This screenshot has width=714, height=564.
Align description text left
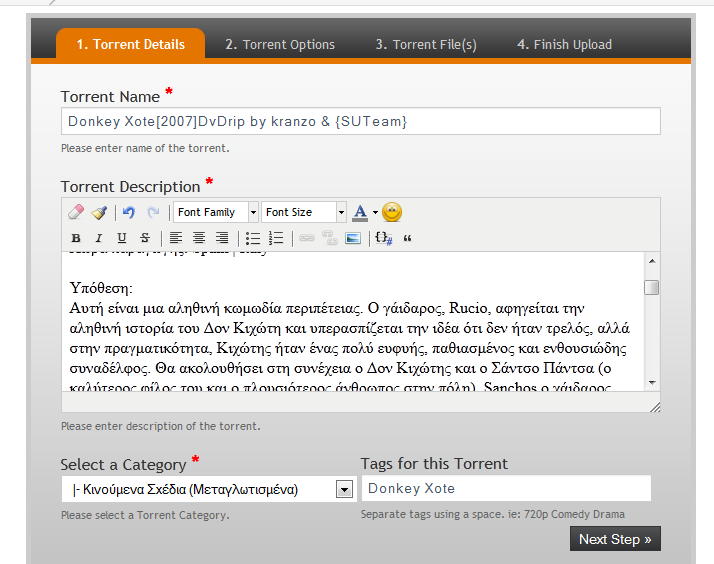176,238
